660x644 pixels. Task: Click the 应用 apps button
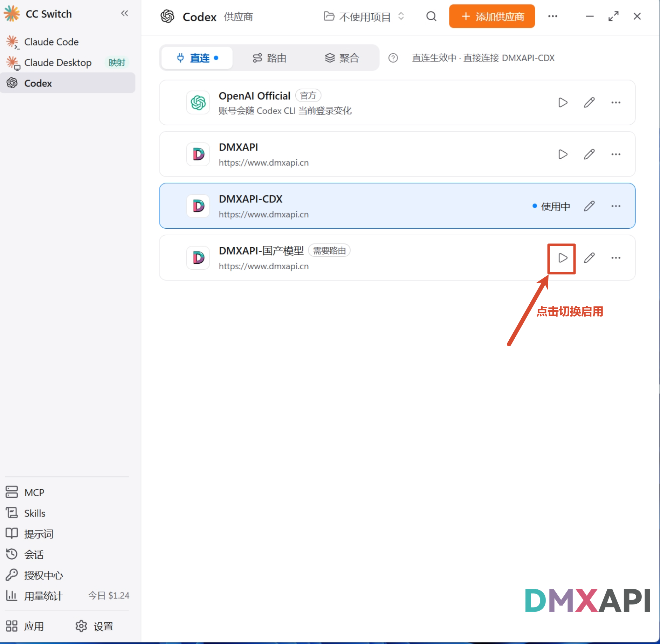pyautogui.click(x=25, y=626)
